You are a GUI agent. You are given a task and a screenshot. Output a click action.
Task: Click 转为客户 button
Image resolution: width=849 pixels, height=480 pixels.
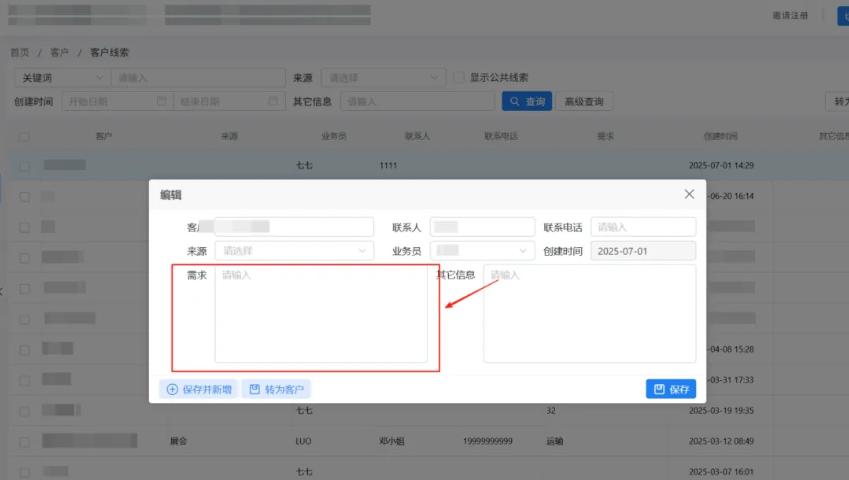(277, 389)
